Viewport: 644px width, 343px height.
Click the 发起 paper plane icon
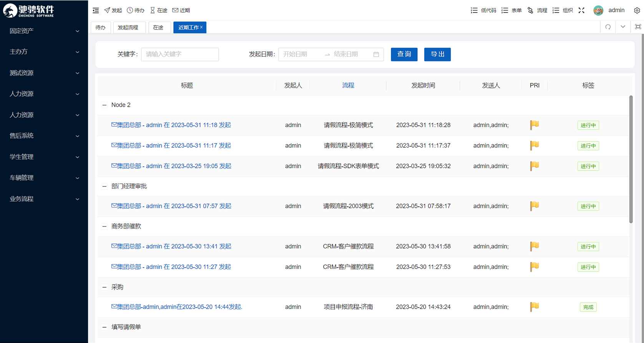107,10
